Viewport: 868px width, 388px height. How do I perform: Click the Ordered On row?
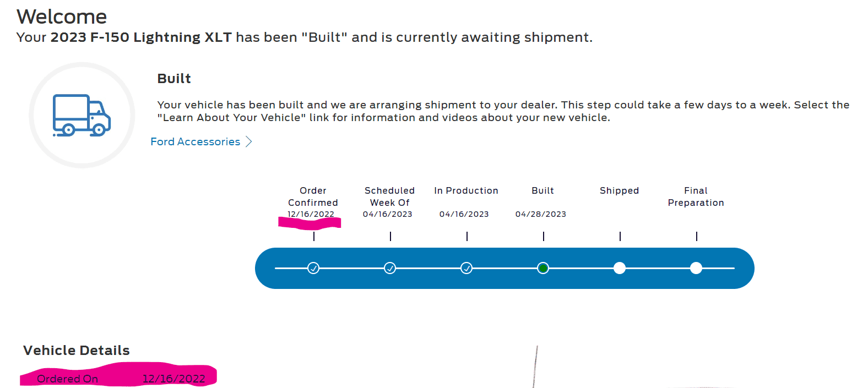(118, 379)
